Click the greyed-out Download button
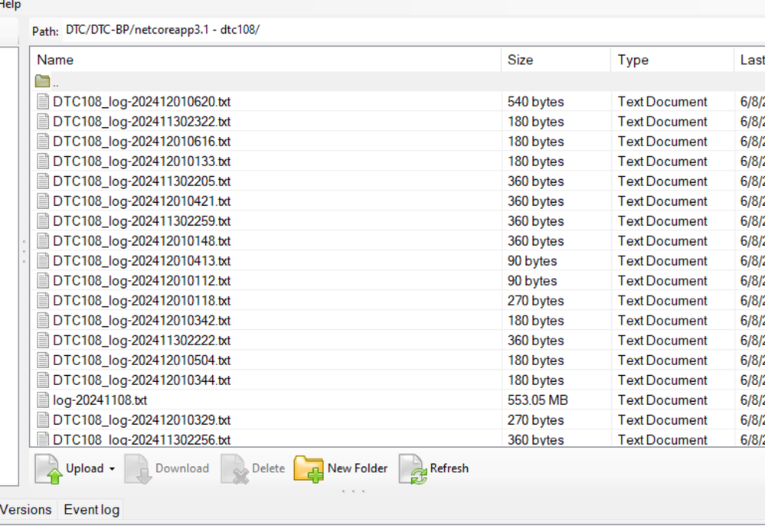 167,468
